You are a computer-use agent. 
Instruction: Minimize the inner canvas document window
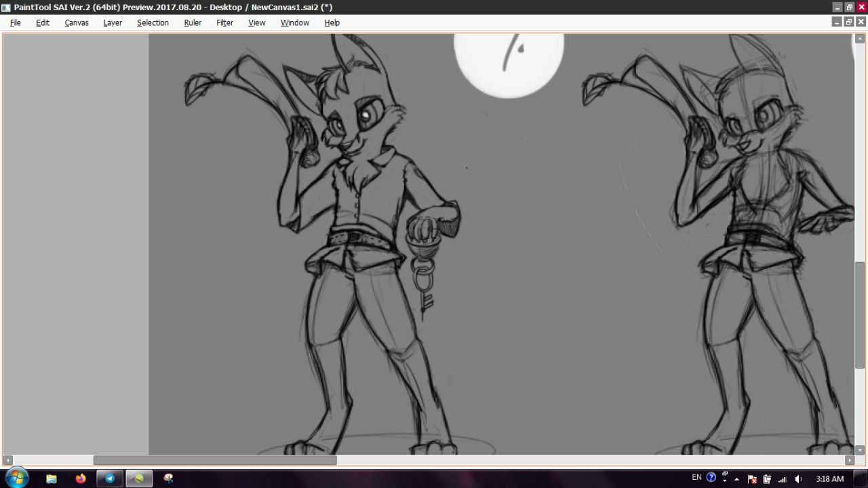[837, 22]
